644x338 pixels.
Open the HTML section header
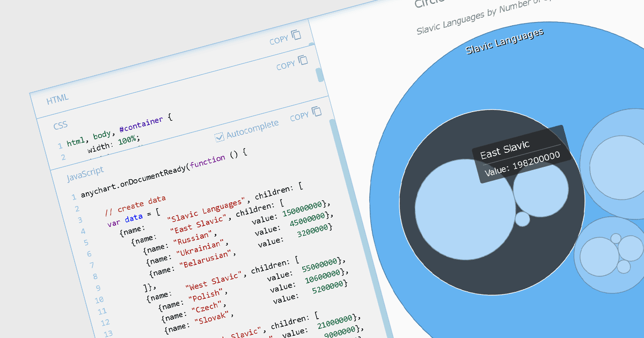coord(57,100)
